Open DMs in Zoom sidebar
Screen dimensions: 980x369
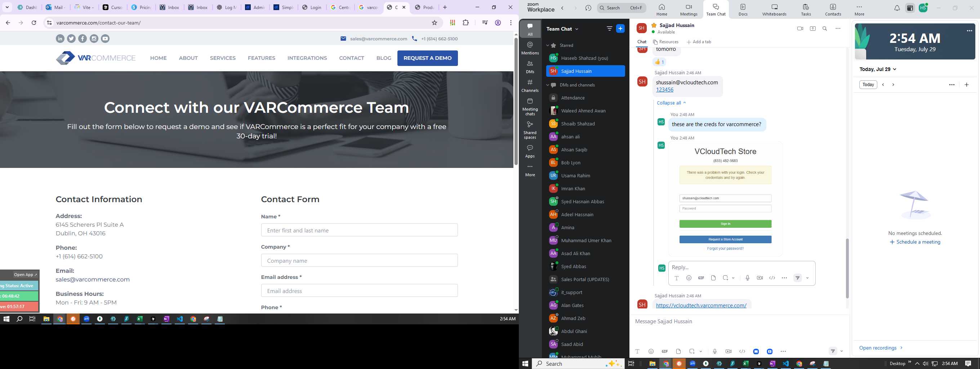click(530, 67)
